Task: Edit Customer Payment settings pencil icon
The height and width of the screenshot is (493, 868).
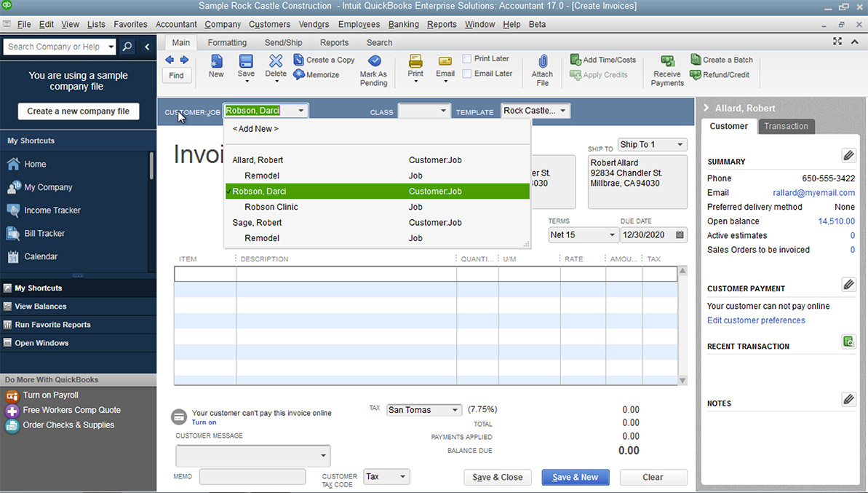Action: click(848, 285)
